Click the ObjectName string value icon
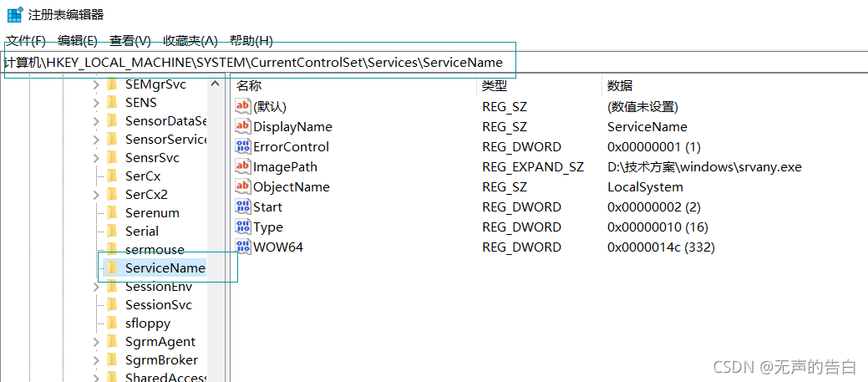 (x=244, y=186)
